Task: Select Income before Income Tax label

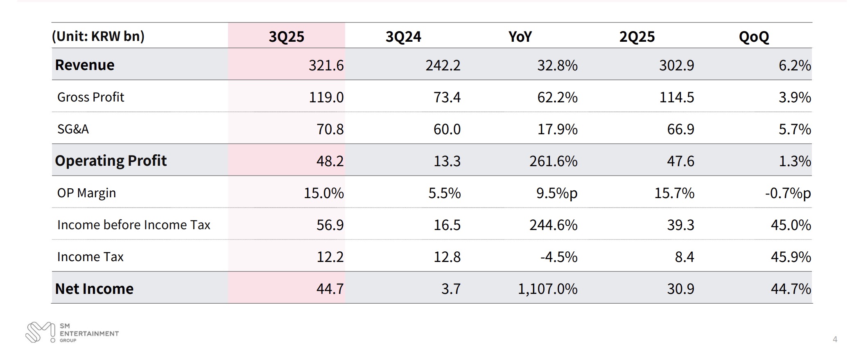Action: coord(133,225)
